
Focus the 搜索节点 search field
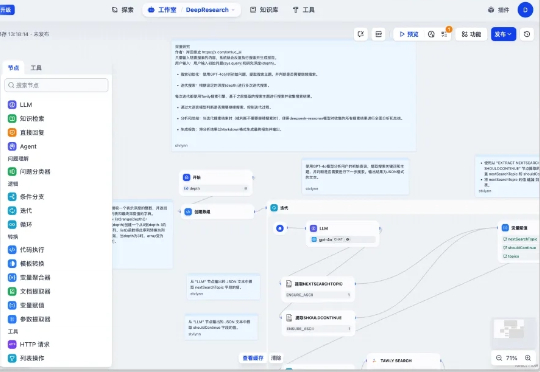[x=56, y=85]
